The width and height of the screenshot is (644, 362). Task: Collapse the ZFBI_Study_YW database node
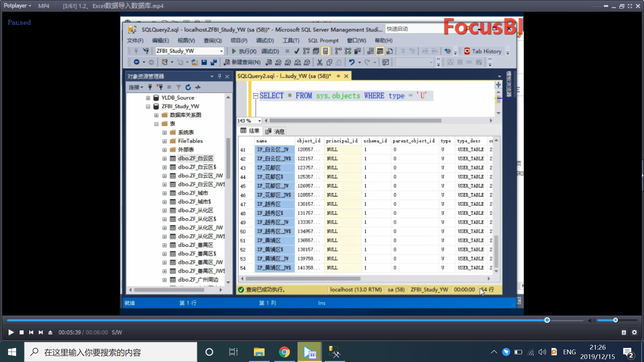[148, 107]
